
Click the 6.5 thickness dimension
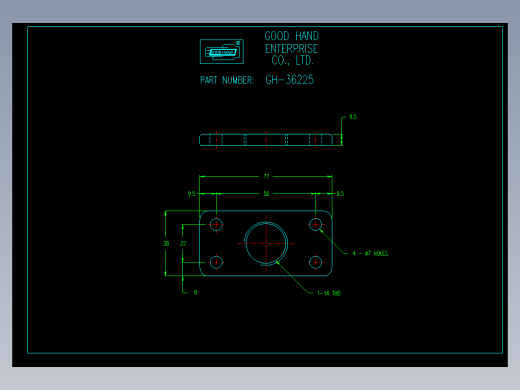click(x=353, y=117)
